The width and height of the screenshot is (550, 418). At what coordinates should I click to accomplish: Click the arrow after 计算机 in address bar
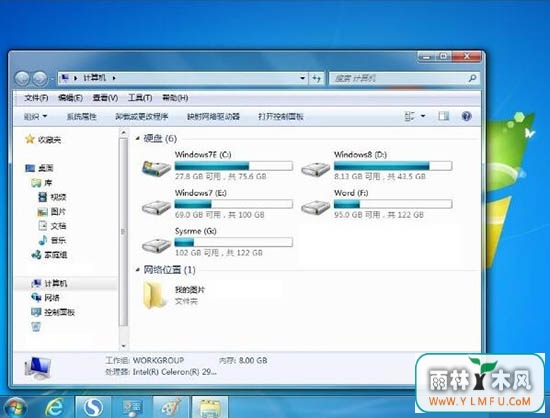point(114,78)
